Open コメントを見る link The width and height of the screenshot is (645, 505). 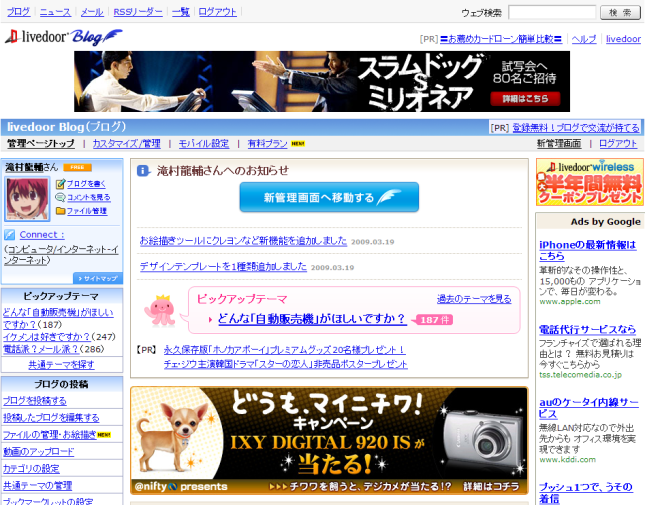click(88, 197)
